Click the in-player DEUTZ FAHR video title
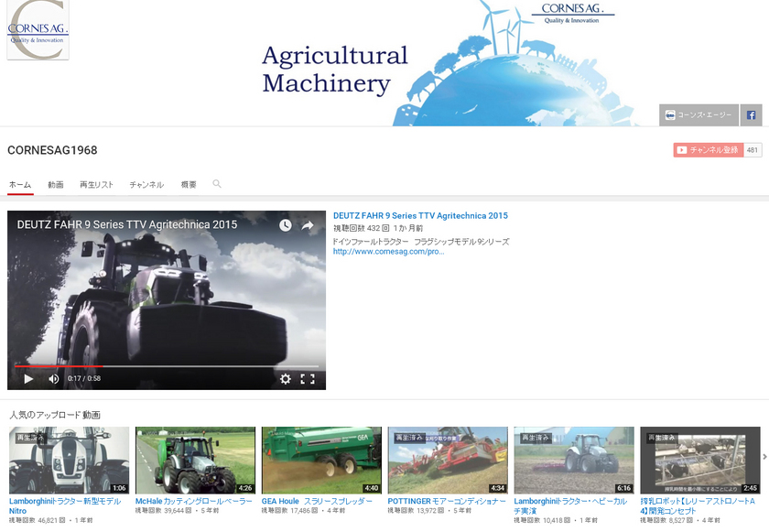Viewport: 769px width, 532px height. [127, 224]
